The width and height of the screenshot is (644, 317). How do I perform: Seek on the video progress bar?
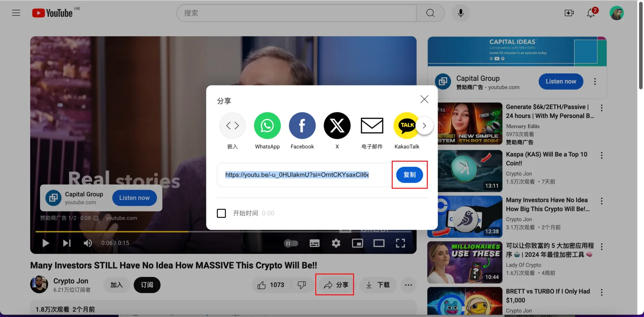(223, 232)
